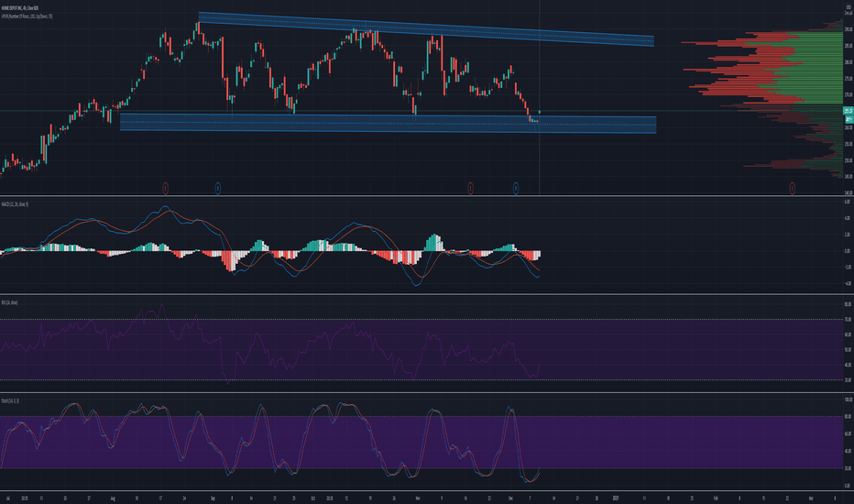Click the Feb label on time axis

[x=716, y=498]
